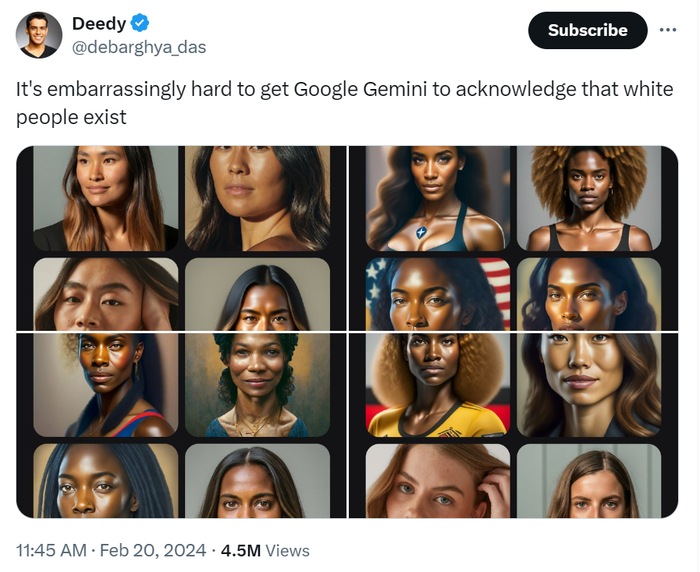Select the portrait with large afro and black tank top
The width and height of the screenshot is (700, 572).
click(589, 198)
